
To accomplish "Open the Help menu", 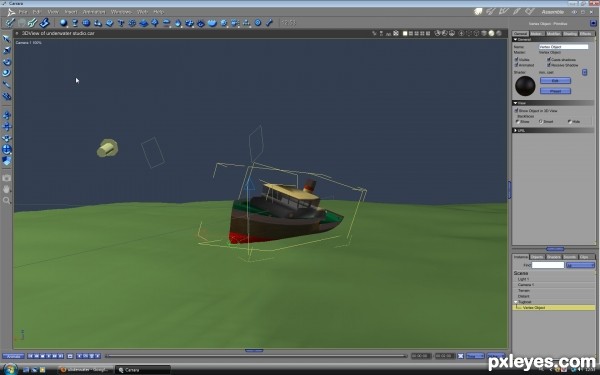I will click(x=158, y=12).
